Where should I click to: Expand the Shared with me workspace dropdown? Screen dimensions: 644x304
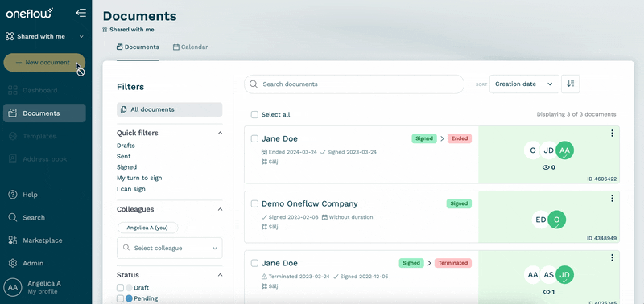tap(44, 36)
